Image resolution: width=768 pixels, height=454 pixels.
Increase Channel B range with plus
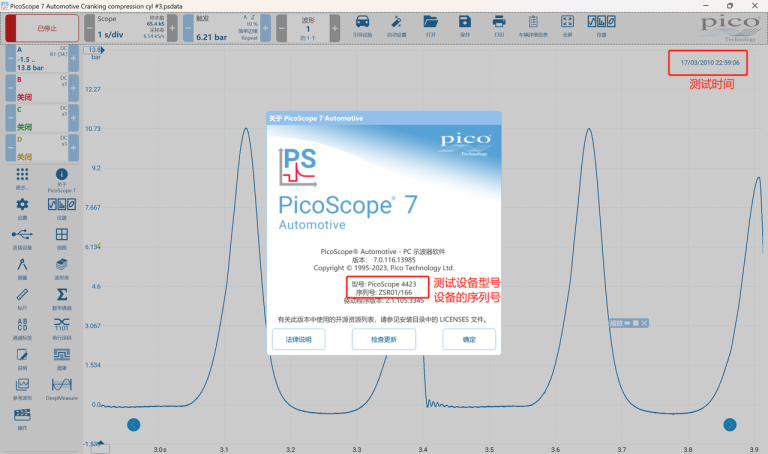pos(73,88)
